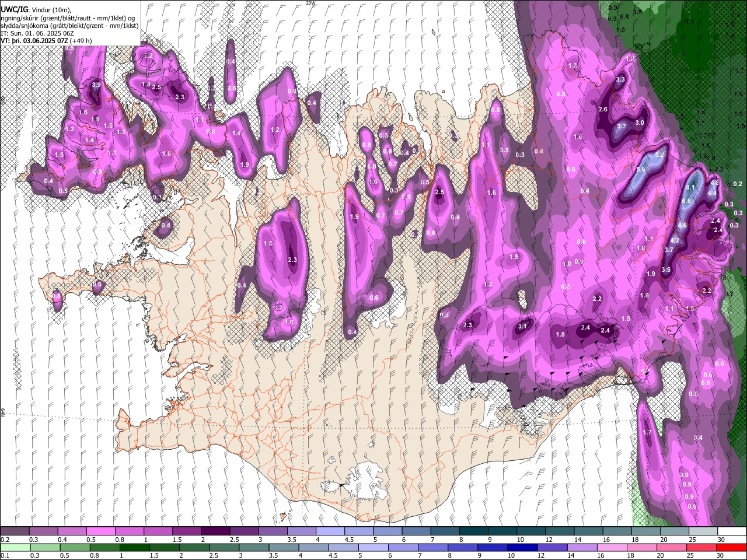Click the 'slydda/snjókoma' legend description line
Image resolution: width=747 pixels, height=560 pixels.
pos(70,26)
